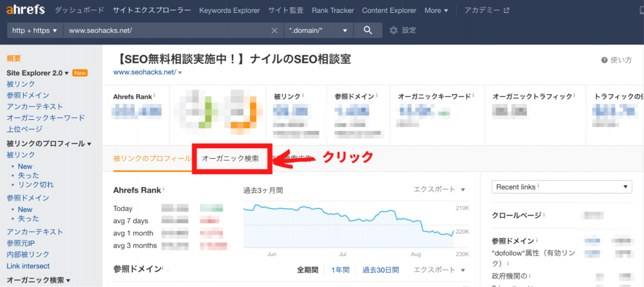Switch to the オーガニック検索 tab
This screenshot has height=287, width=644.
231,158
